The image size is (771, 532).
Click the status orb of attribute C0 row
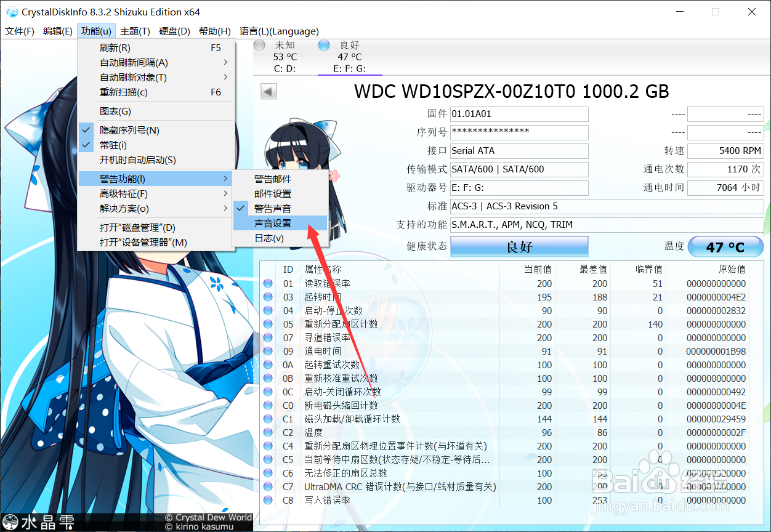click(268, 406)
